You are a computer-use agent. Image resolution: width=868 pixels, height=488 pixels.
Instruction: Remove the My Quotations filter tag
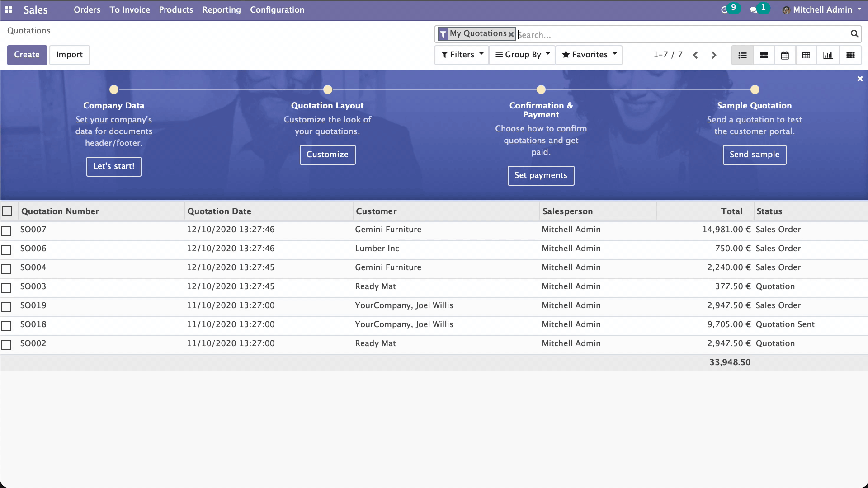pyautogui.click(x=511, y=34)
